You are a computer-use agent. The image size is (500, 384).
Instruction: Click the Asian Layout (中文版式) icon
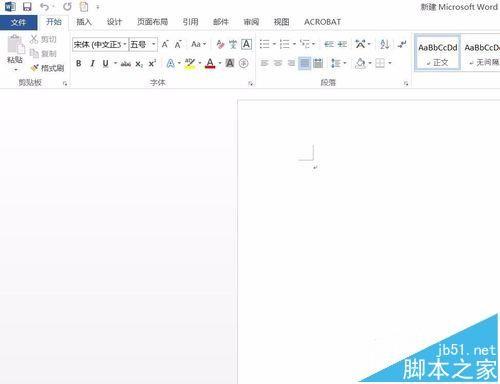pos(360,44)
